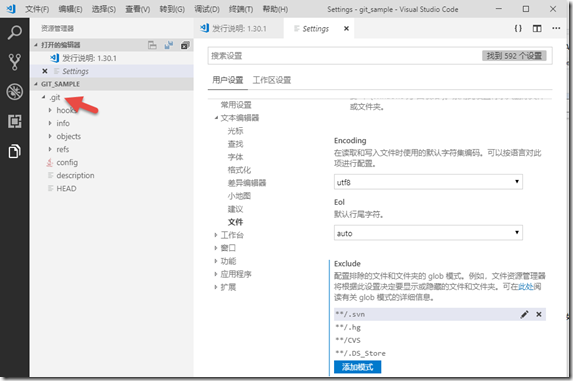Follow the 此处 glob pattern link
This screenshot has width=573, height=381.
pyautogui.click(x=526, y=287)
